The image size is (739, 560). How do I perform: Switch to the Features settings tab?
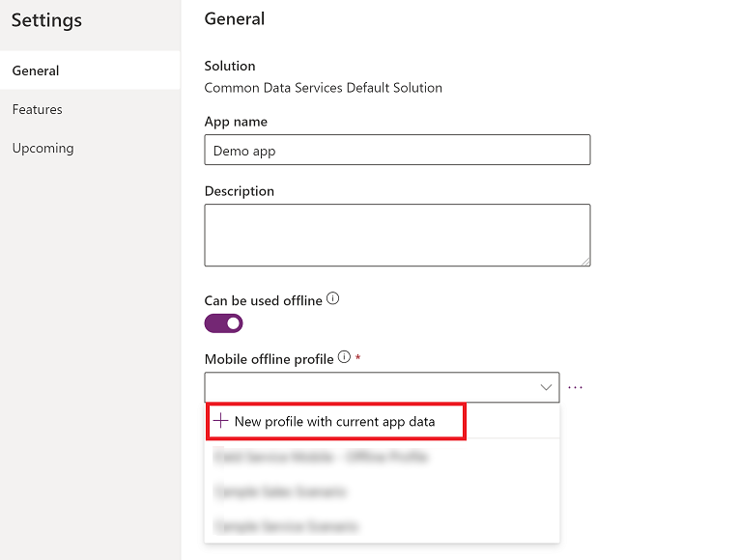pos(38,109)
